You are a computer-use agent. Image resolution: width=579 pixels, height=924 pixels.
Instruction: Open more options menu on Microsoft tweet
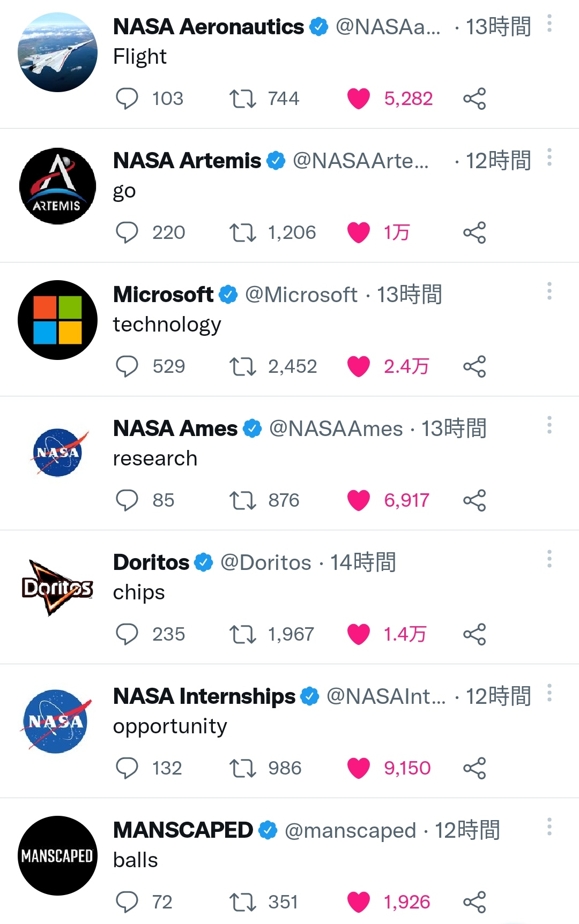(550, 291)
